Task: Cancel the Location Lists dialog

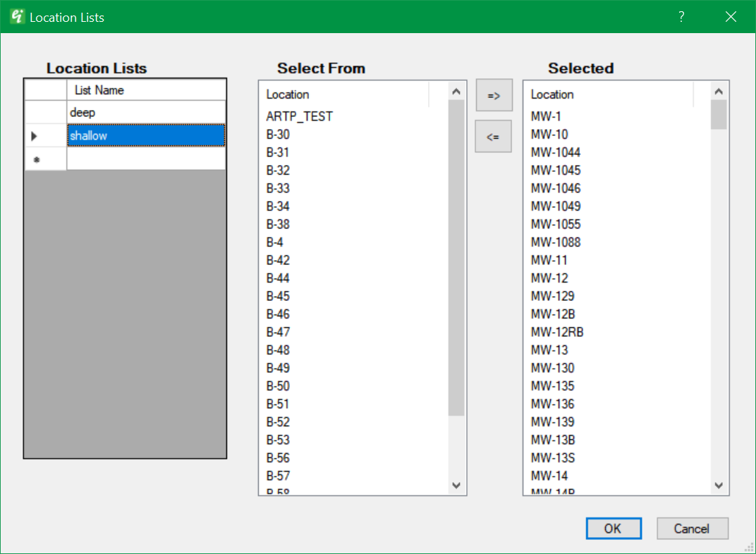Action: [x=692, y=529]
